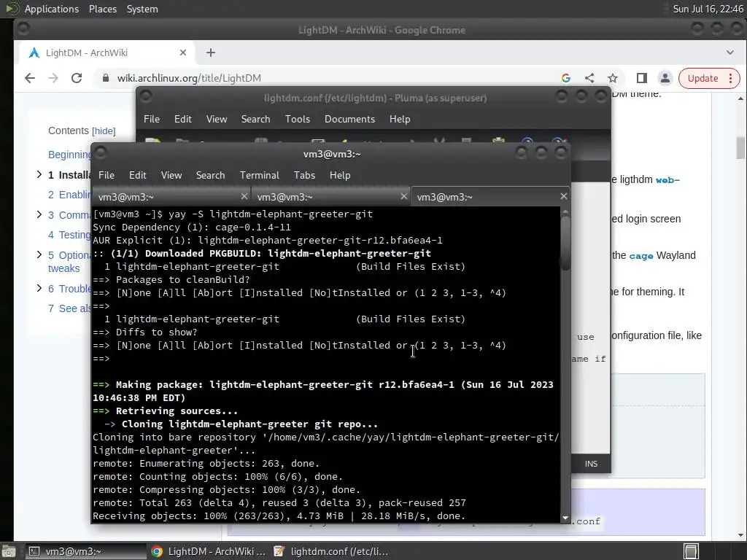Open Pluma File menu
Image resolution: width=747 pixels, height=560 pixels.
[152, 119]
